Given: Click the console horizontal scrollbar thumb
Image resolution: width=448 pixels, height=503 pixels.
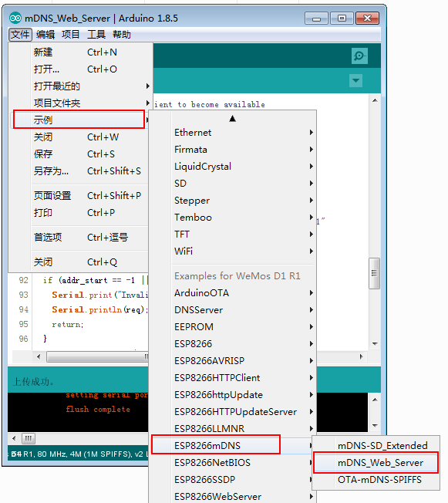Looking at the screenshot, I should pyautogui.click(x=29, y=438).
